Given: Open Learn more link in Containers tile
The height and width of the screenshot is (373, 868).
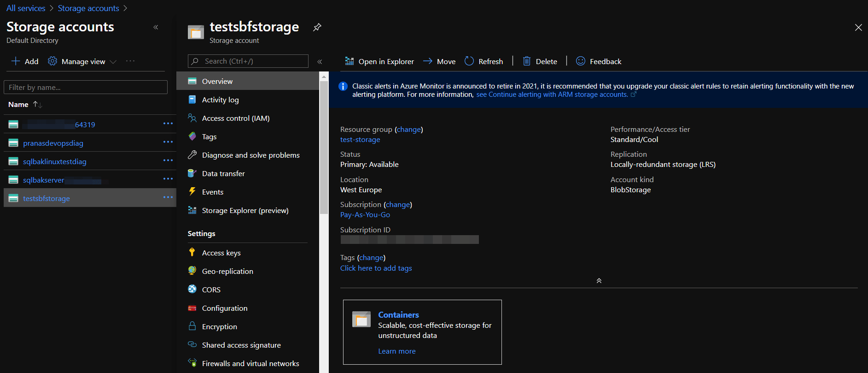Looking at the screenshot, I should coord(397,351).
